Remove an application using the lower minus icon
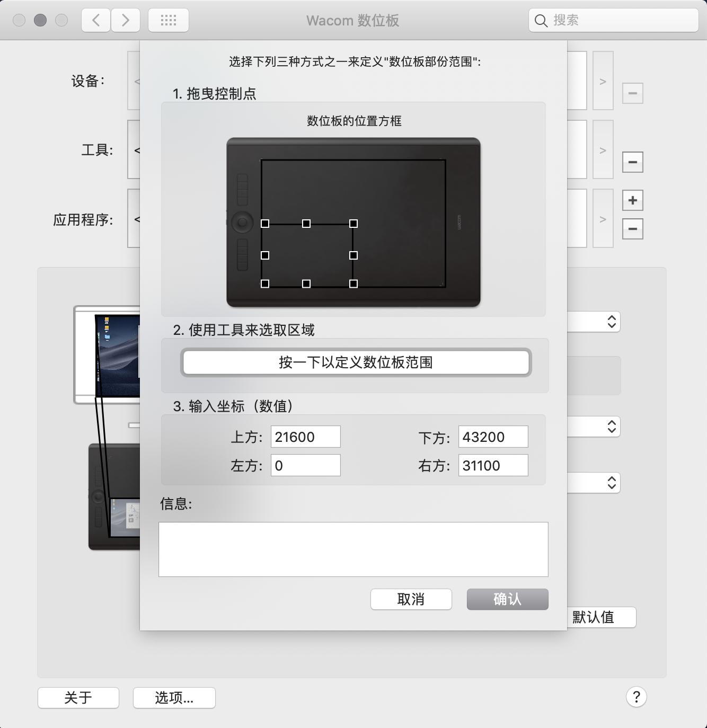Image resolution: width=707 pixels, height=728 pixels. coord(632,228)
